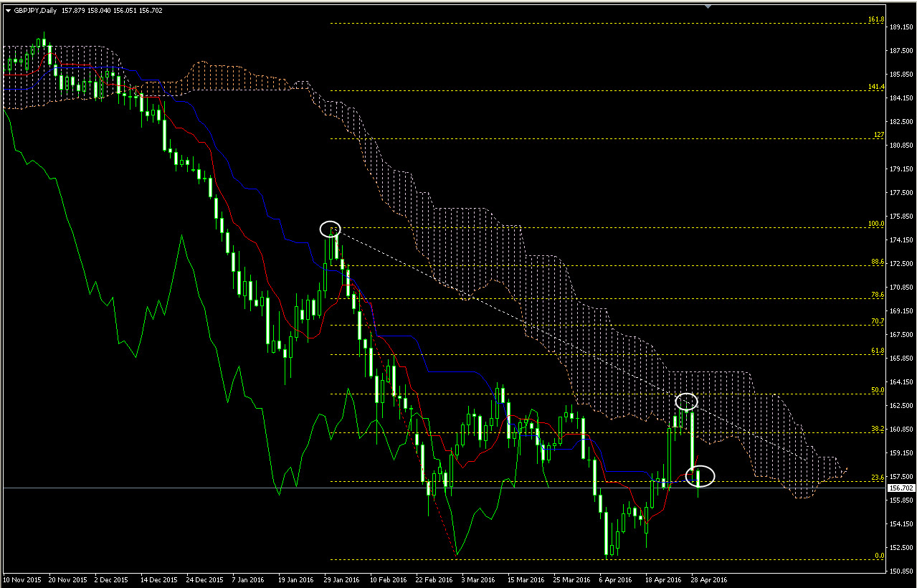Click the close quote 156.702 in the chart header
This screenshot has height=588, width=917.
pyautogui.click(x=150, y=10)
